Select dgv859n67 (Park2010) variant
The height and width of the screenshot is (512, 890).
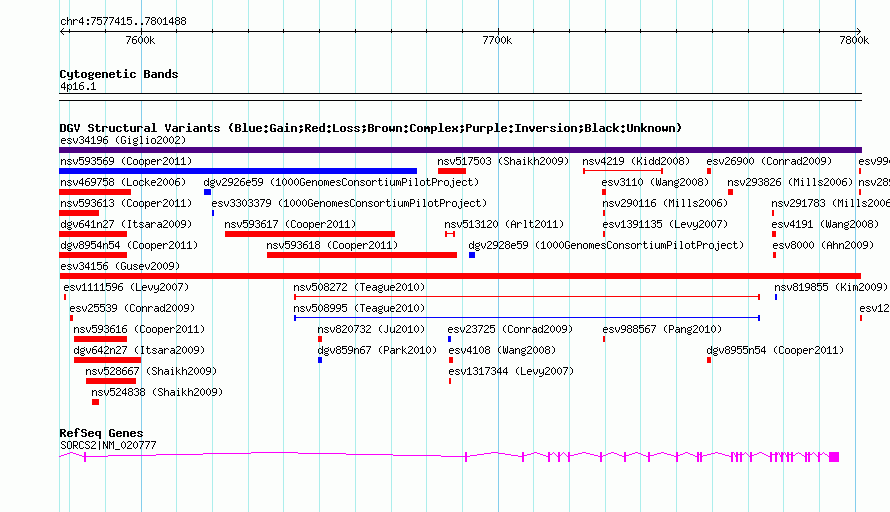(320, 360)
